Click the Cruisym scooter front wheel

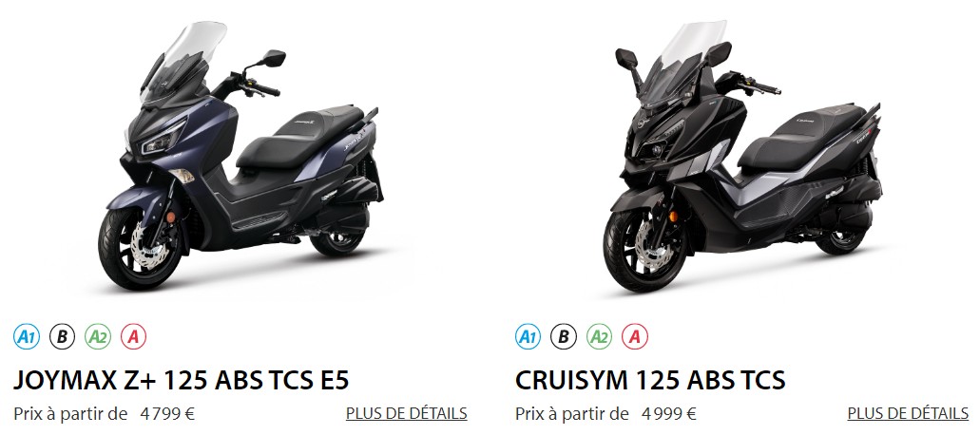645,250
